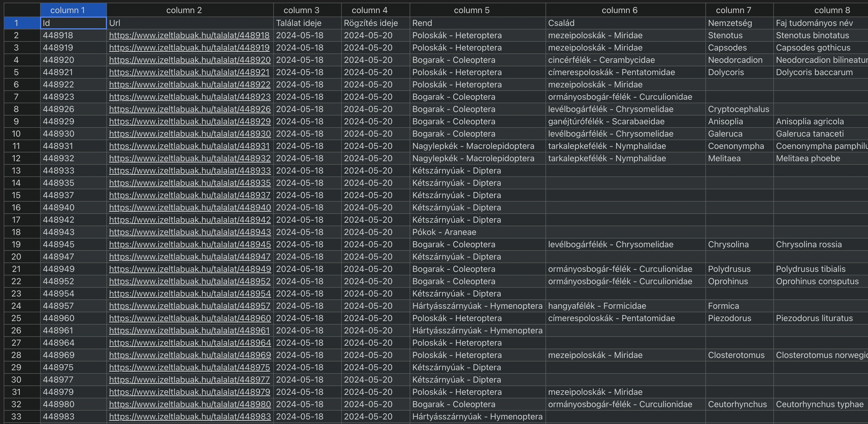Click the 'hangyafélék - Formicidae' cell
This screenshot has height=424, width=868.
[x=597, y=306]
